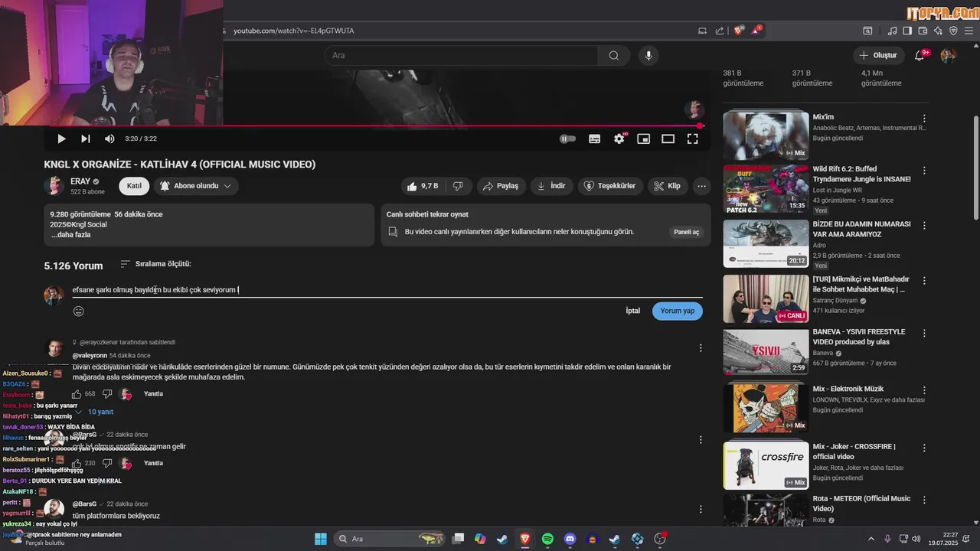Open more actions menu below video
This screenshot has width=980, height=551.
pos(701,186)
